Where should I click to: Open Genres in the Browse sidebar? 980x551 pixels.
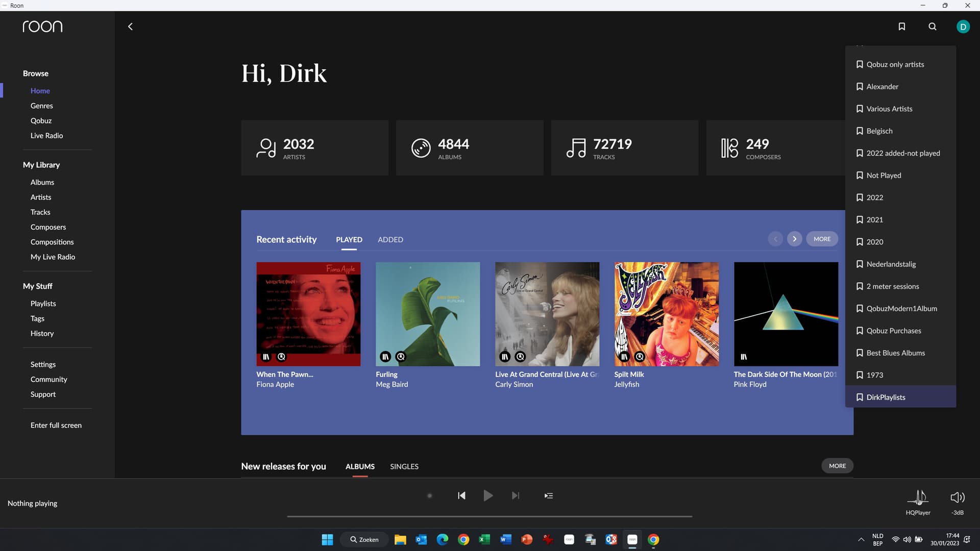[41, 106]
